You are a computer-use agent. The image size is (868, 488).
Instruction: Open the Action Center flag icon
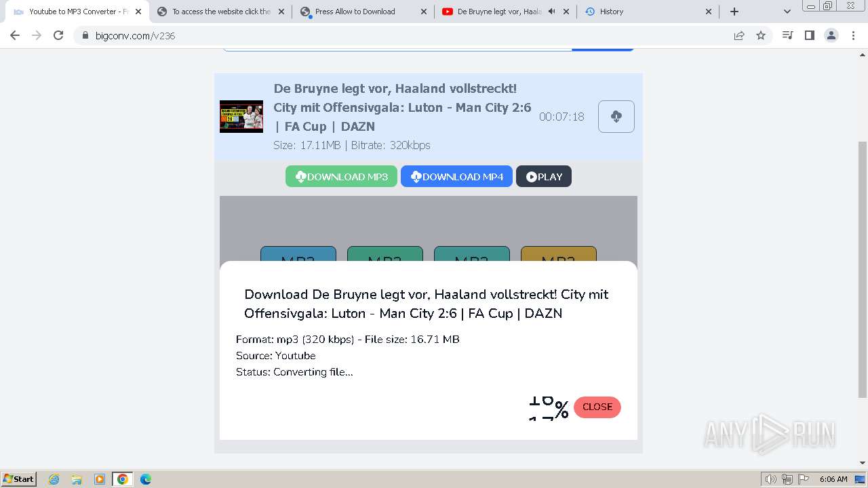(x=803, y=479)
